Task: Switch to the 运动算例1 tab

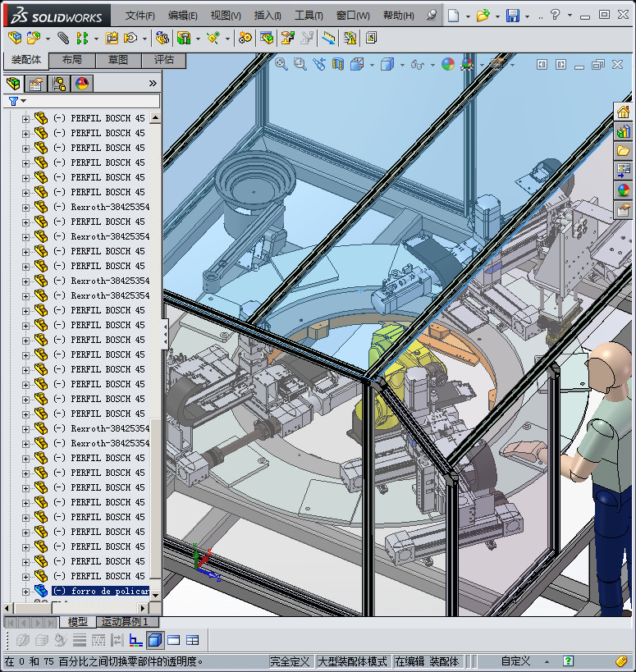Action: (125, 622)
